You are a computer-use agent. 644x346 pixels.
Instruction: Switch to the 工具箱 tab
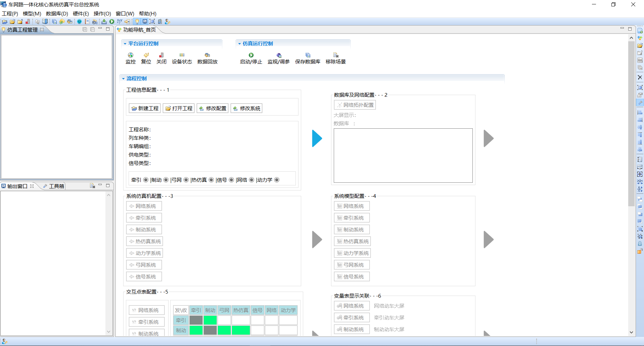(x=54, y=186)
